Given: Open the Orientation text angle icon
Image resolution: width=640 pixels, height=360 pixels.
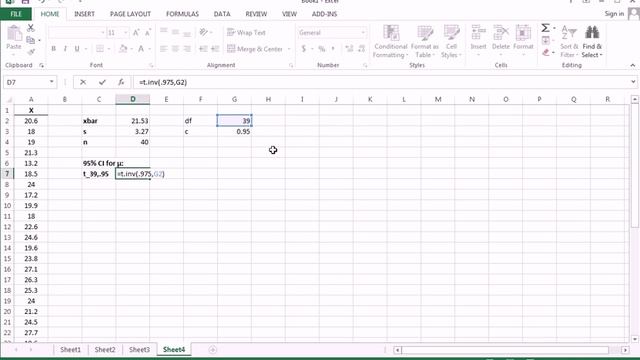Looking at the screenshot, I should tap(204, 32).
